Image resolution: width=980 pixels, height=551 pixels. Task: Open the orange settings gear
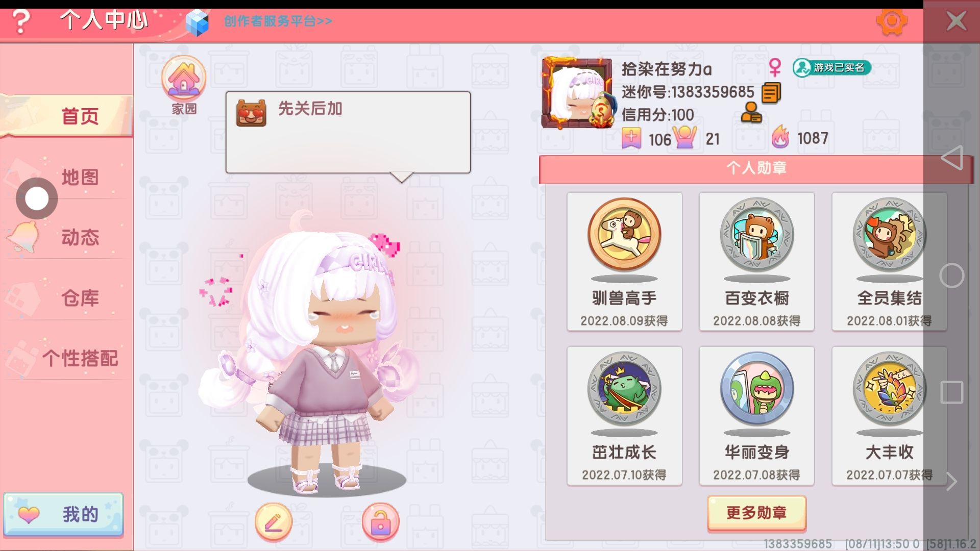click(x=891, y=21)
